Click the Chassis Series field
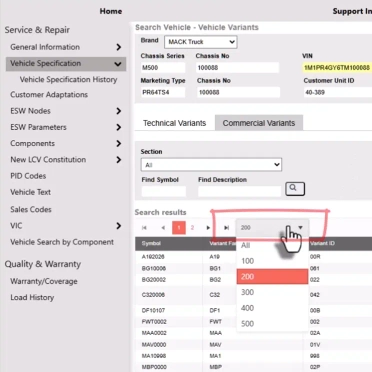372x372 pixels. (x=163, y=68)
